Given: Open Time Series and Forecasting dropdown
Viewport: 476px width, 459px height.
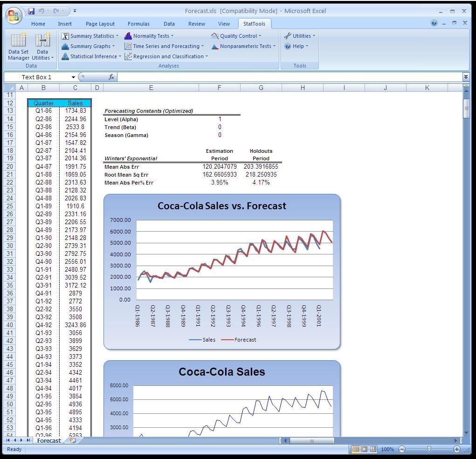Looking at the screenshot, I should click(164, 46).
